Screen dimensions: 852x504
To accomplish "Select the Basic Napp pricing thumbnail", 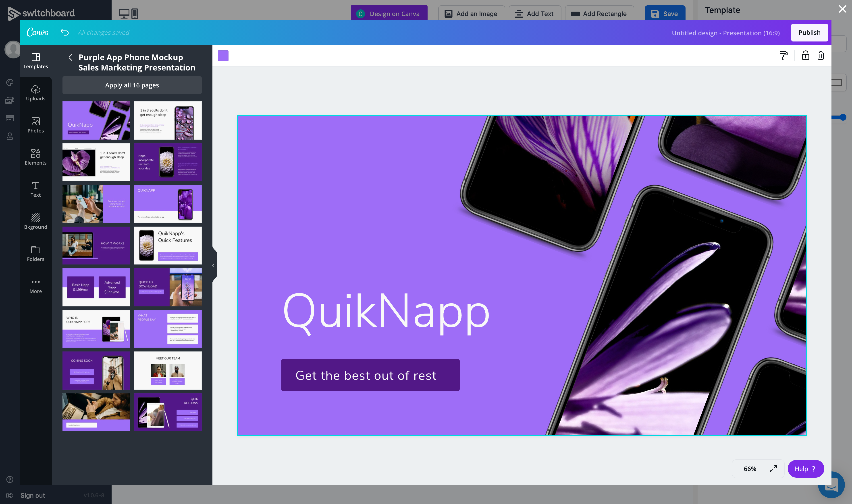I will tap(96, 287).
